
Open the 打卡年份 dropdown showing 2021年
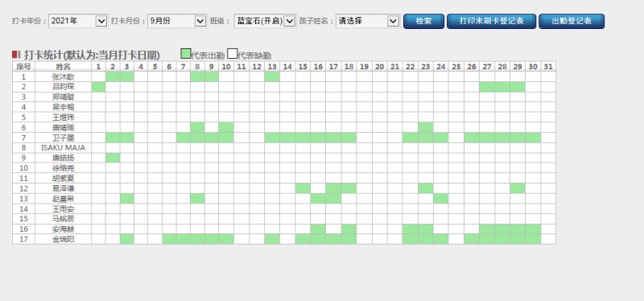(x=78, y=21)
